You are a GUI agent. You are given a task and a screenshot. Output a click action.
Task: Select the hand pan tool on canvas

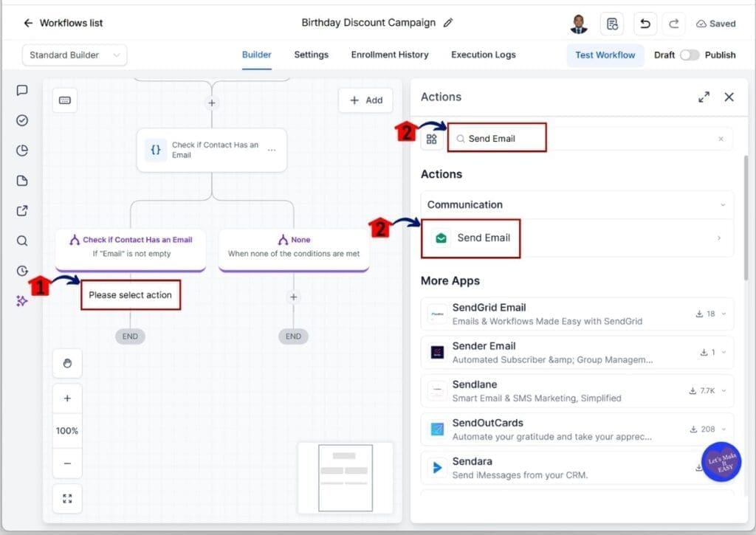tap(67, 363)
